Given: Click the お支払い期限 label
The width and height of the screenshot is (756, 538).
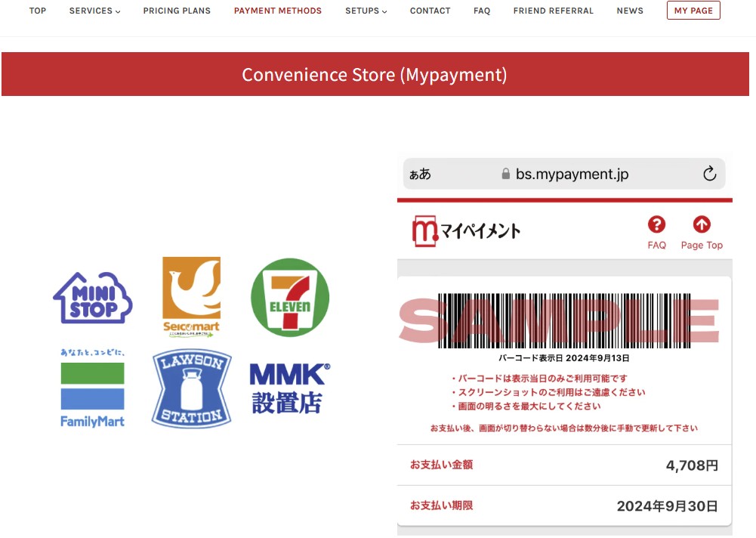Looking at the screenshot, I should [441, 506].
